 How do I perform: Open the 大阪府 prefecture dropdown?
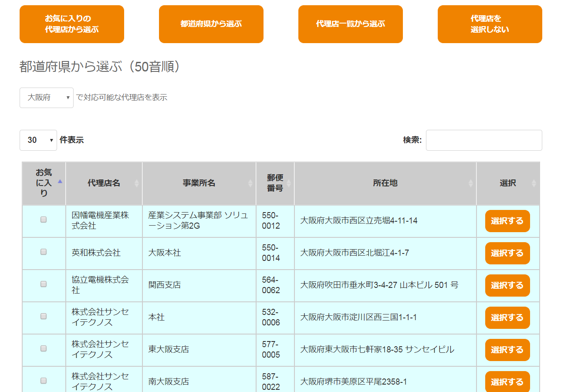(x=46, y=98)
